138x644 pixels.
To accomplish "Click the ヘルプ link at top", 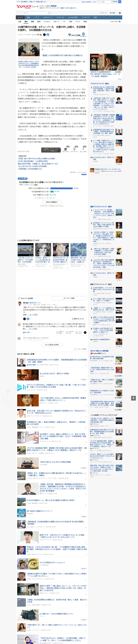I will pos(94,2).
